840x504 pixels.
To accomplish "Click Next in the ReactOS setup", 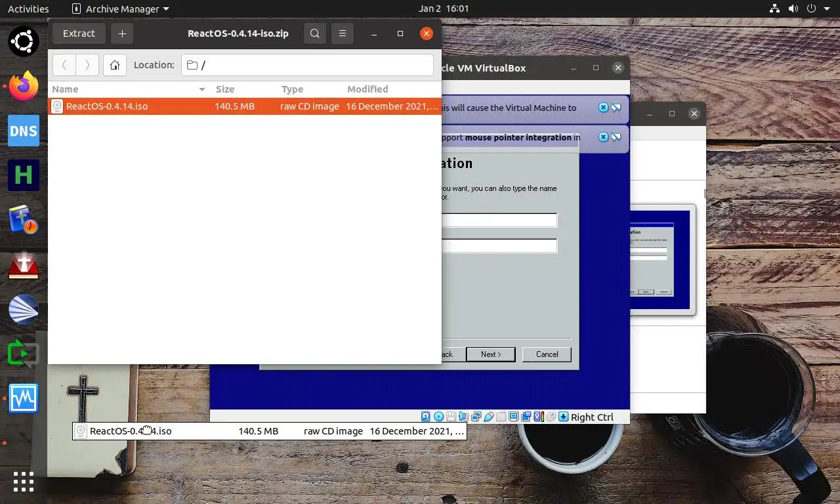I will [491, 354].
